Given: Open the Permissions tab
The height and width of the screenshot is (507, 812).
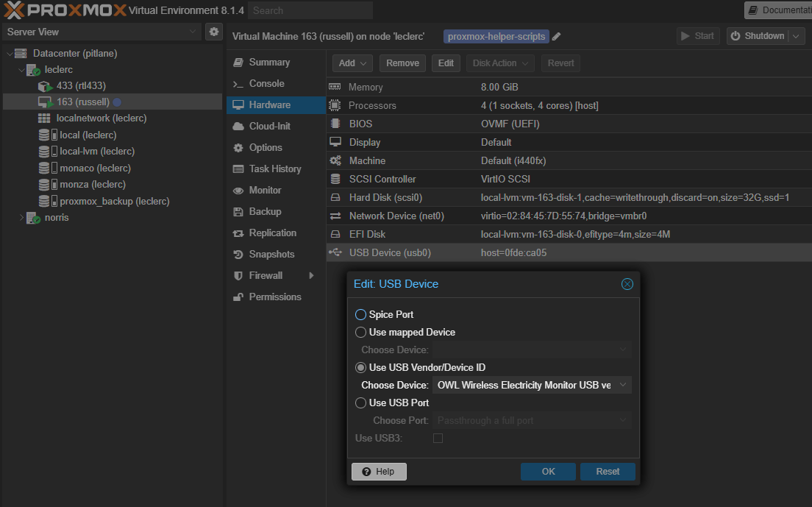Looking at the screenshot, I should 276,297.
